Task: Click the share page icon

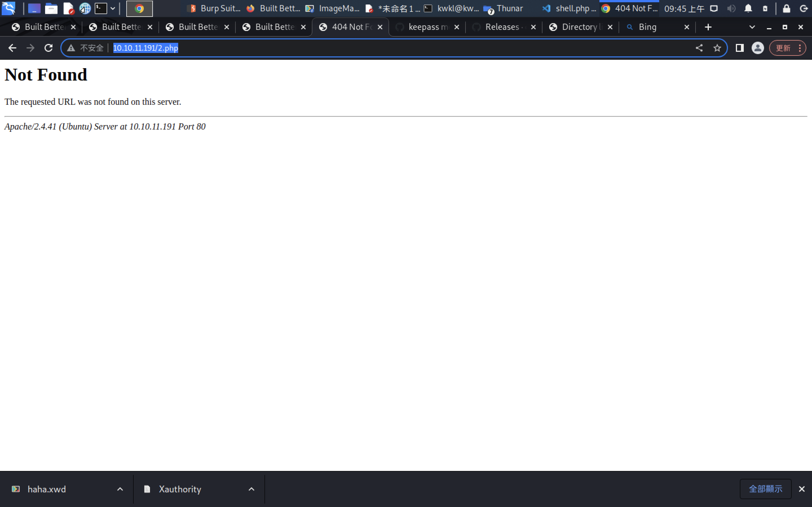Action: tap(699, 48)
